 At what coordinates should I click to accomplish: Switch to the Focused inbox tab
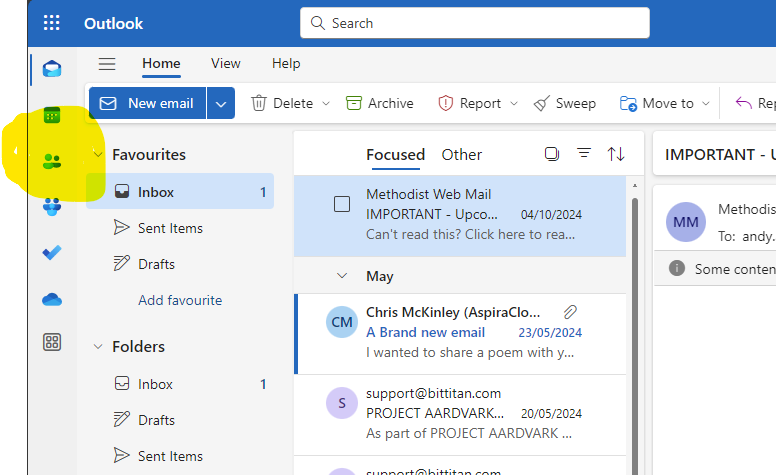pyautogui.click(x=395, y=154)
